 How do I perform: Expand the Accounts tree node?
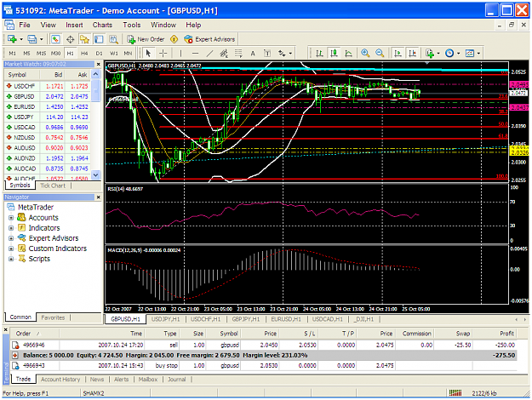11,218
